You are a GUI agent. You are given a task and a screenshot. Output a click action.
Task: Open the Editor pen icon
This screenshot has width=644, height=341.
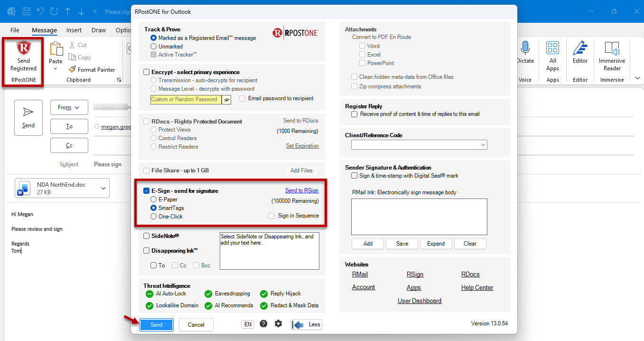[x=580, y=48]
